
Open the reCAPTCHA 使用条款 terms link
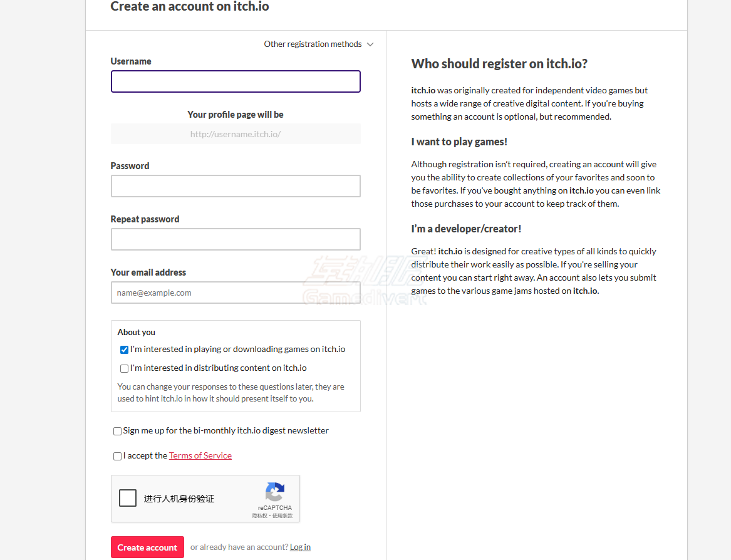pyautogui.click(x=283, y=516)
